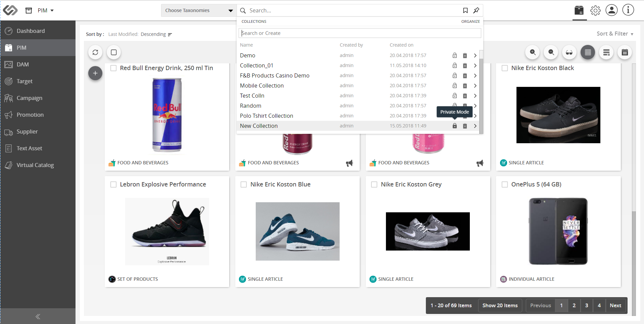Click Descending sort direction
Viewport: 644px width, 324px height.
pyautogui.click(x=153, y=34)
